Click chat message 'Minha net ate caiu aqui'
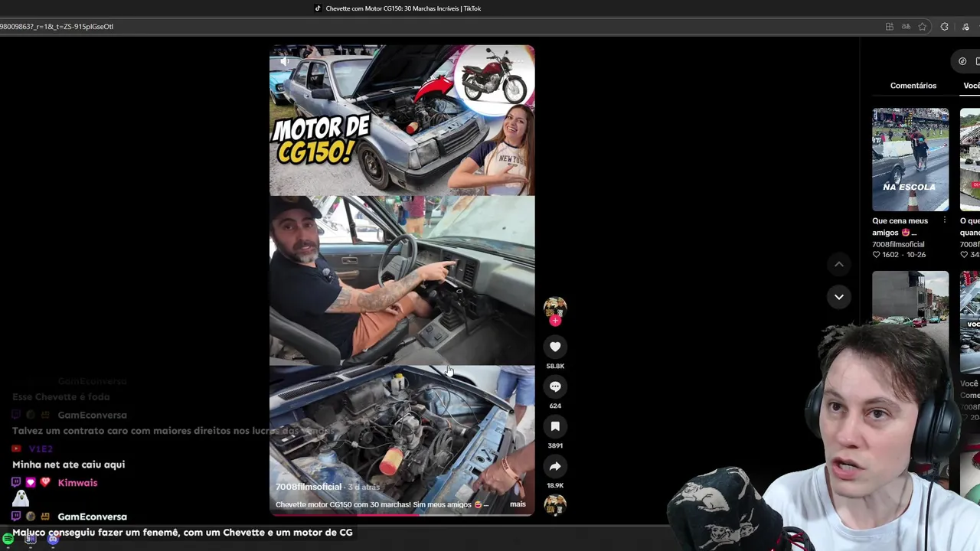This screenshot has height=551, width=980. pos(68,465)
